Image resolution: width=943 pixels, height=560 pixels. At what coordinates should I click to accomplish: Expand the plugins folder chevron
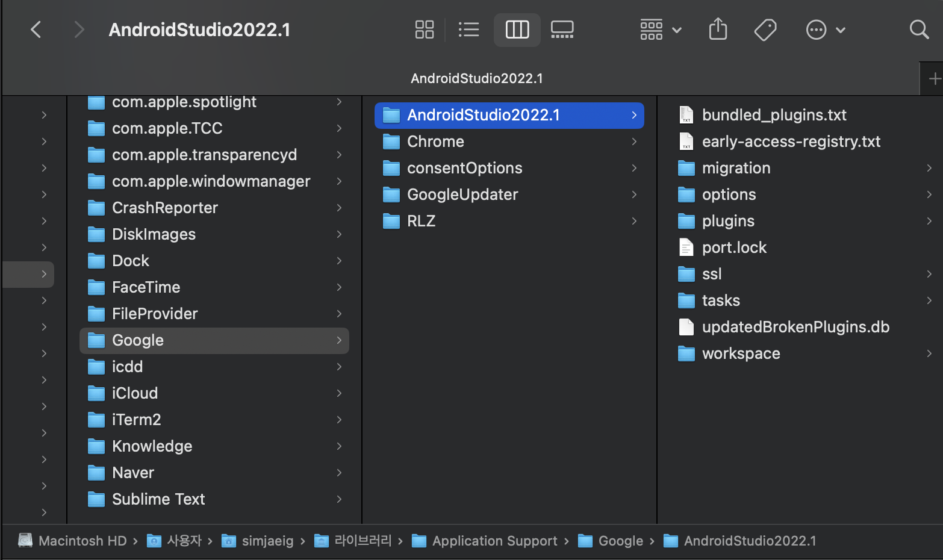point(929,221)
